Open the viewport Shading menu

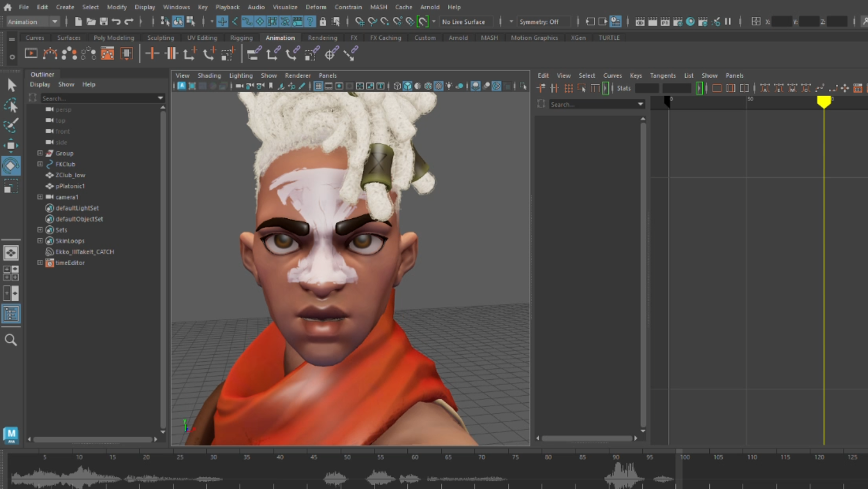pyautogui.click(x=209, y=75)
